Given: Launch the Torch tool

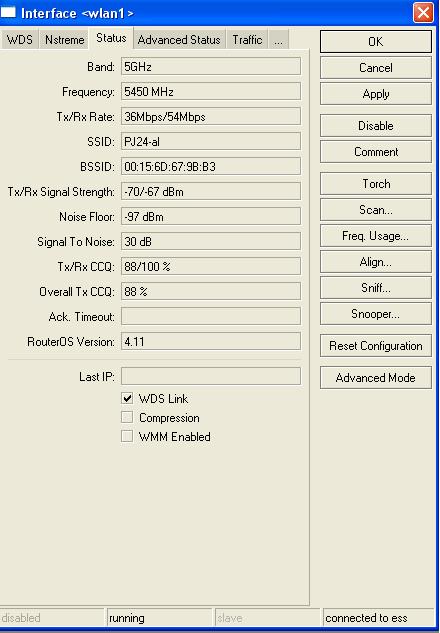Looking at the screenshot, I should click(x=376, y=184).
